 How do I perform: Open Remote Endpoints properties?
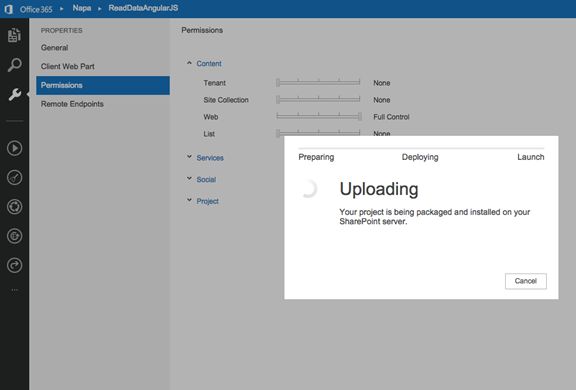72,104
